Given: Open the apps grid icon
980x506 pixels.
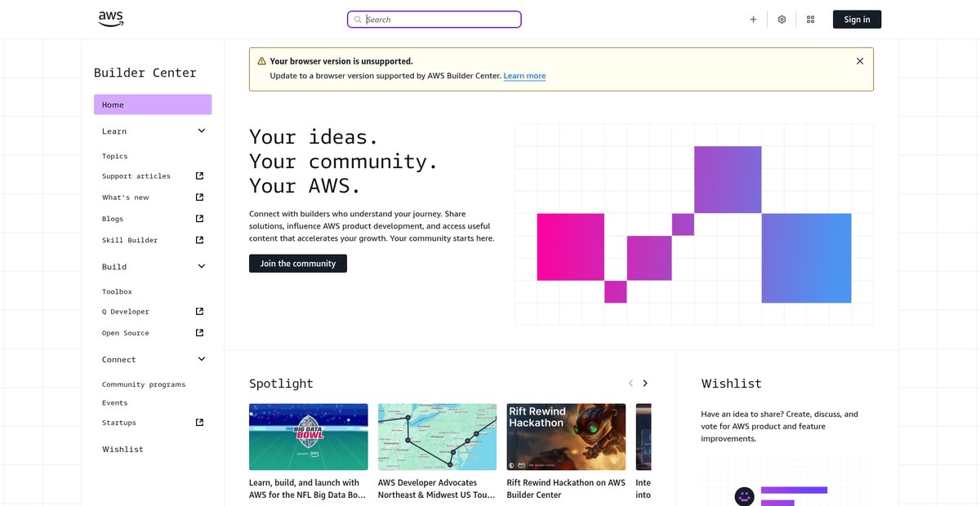Looking at the screenshot, I should [x=810, y=20].
